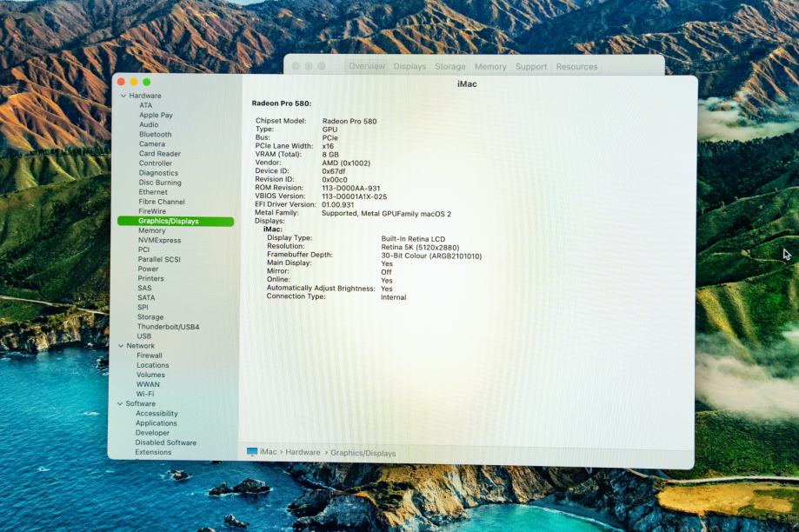This screenshot has height=532, width=799.
Task: Select Parallel SCSI in the sidebar
Action: pyautogui.click(x=159, y=259)
